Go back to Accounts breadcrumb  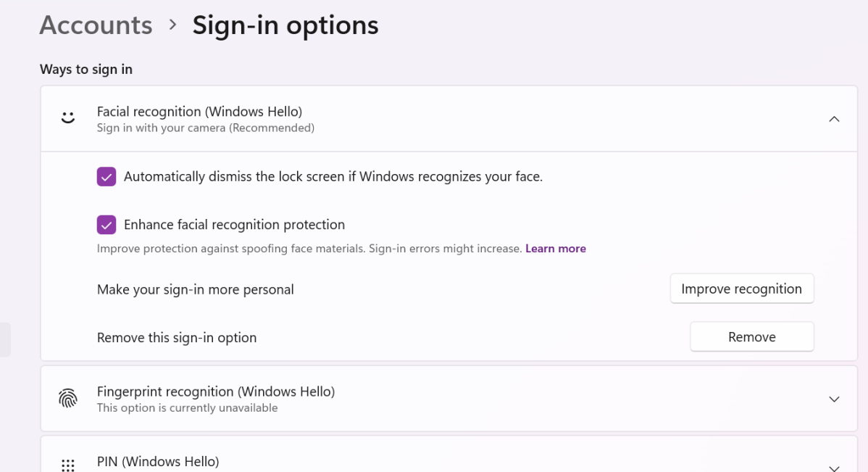(x=96, y=25)
